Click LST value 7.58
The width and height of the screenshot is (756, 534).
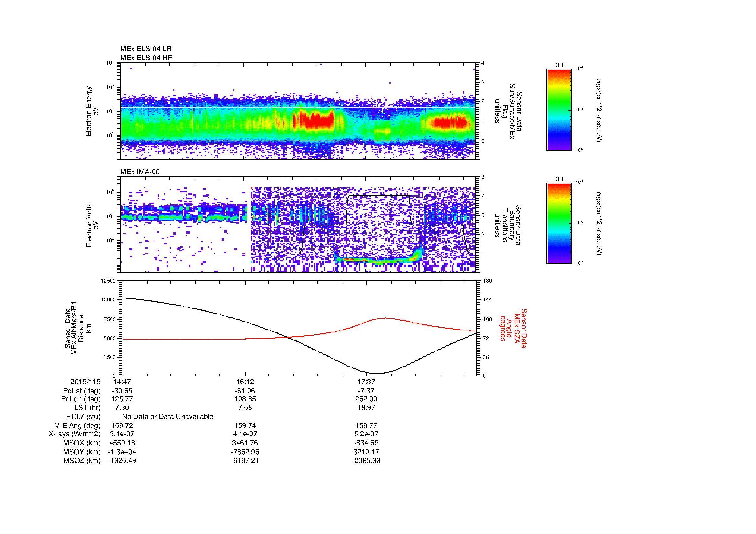click(x=245, y=408)
